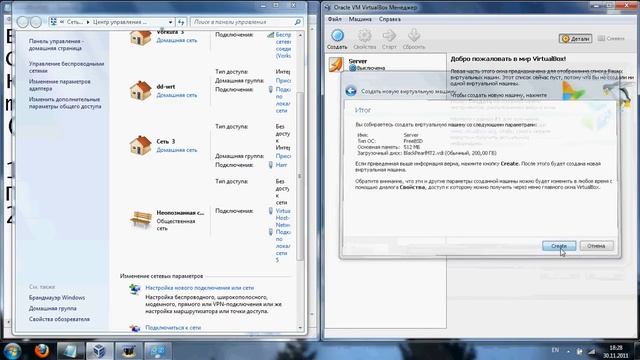
Task: Open Брандмауэр Windows link
Action: [57, 298]
